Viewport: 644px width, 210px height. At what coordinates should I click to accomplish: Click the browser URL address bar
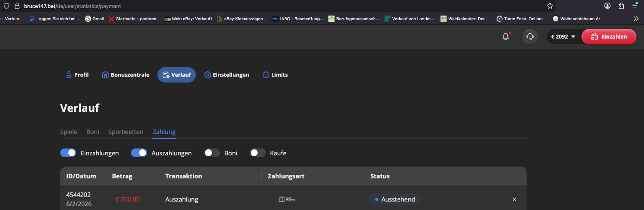click(x=279, y=6)
